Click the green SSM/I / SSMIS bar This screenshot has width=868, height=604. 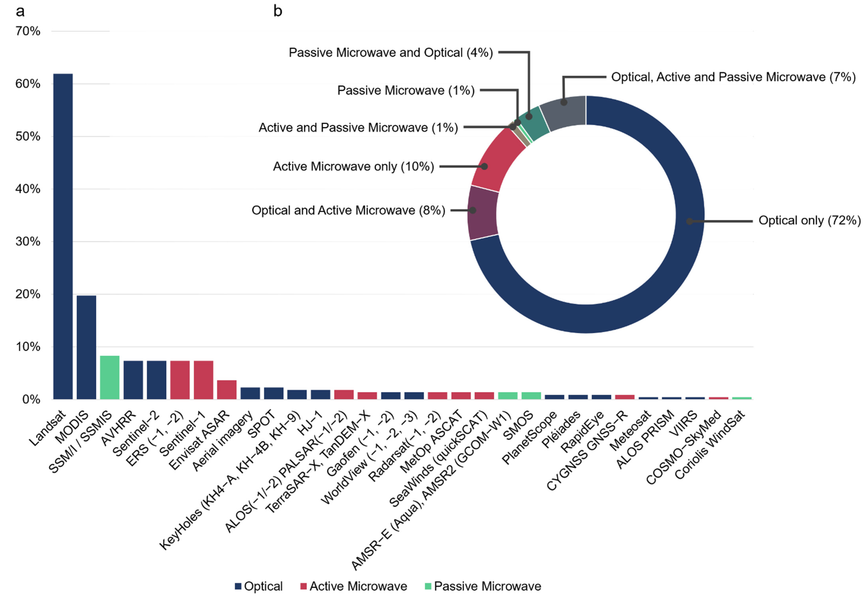tap(110, 377)
